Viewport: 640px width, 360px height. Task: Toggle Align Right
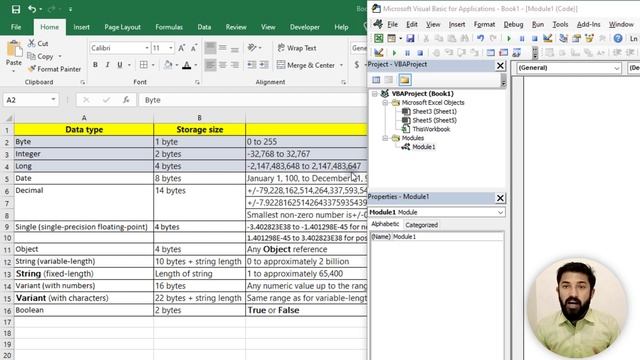coord(235,65)
